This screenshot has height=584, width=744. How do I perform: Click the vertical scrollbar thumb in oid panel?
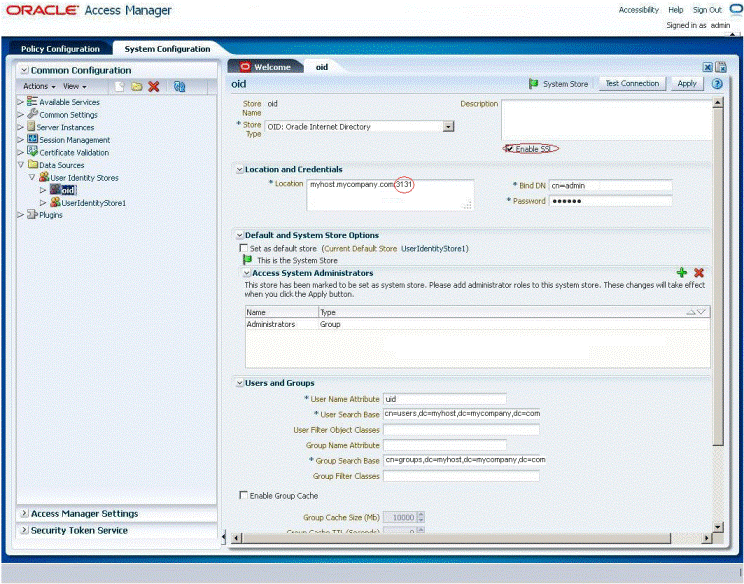pos(718,275)
